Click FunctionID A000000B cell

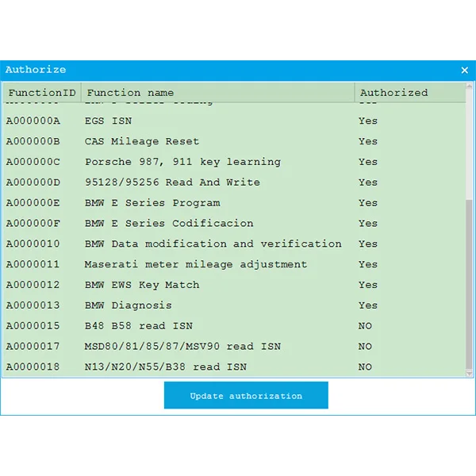pos(33,141)
